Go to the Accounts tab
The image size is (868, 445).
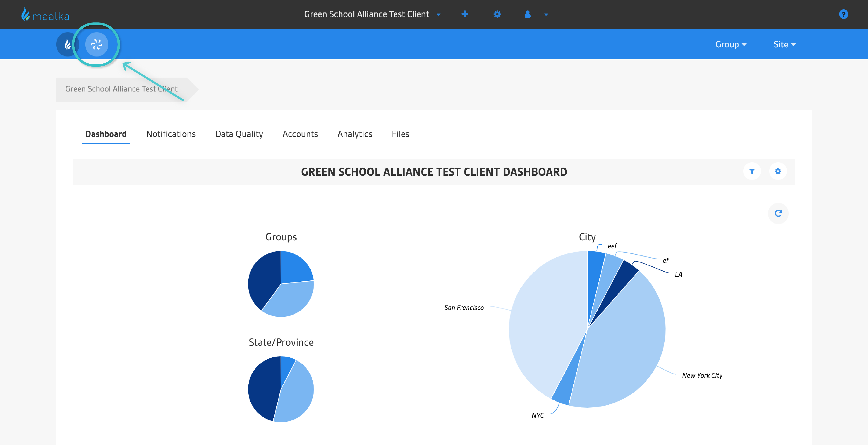(x=300, y=134)
